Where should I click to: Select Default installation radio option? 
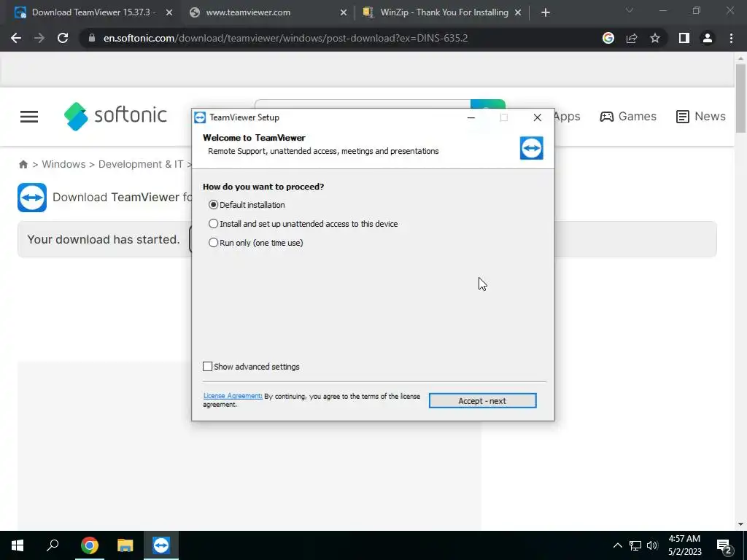click(247, 205)
